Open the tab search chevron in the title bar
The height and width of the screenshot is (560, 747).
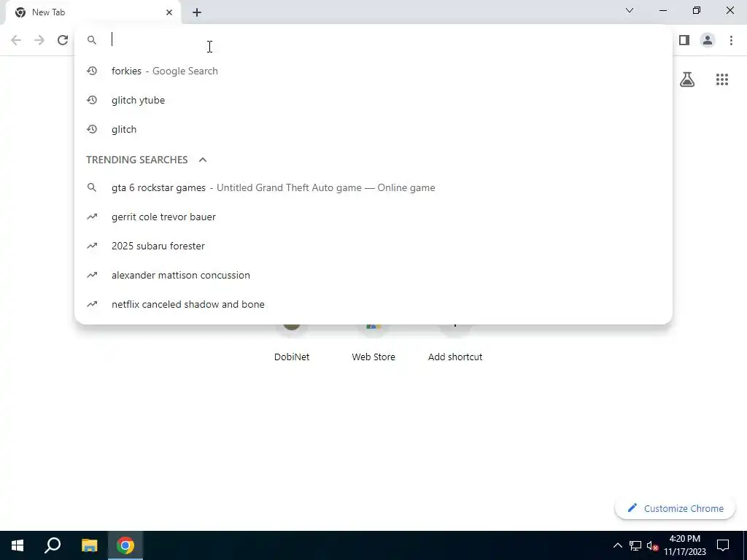tap(630, 10)
